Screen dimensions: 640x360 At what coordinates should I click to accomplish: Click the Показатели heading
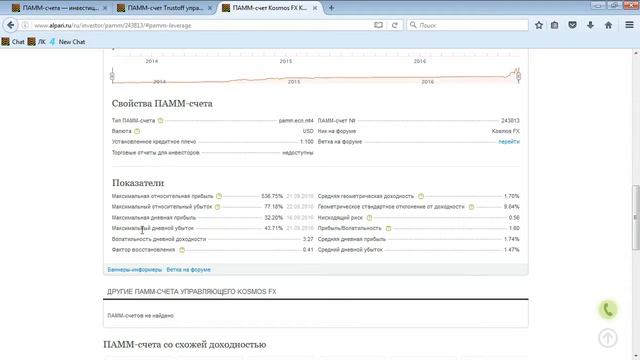(138, 183)
